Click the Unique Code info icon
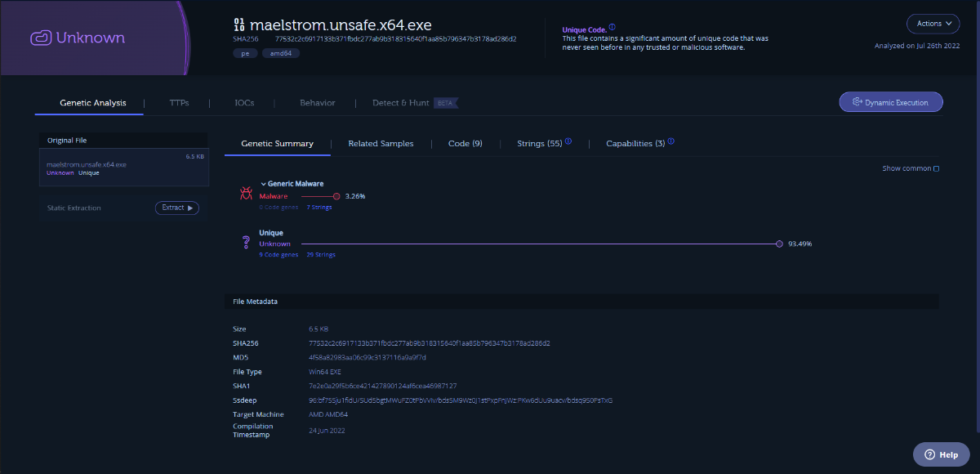 click(x=612, y=27)
